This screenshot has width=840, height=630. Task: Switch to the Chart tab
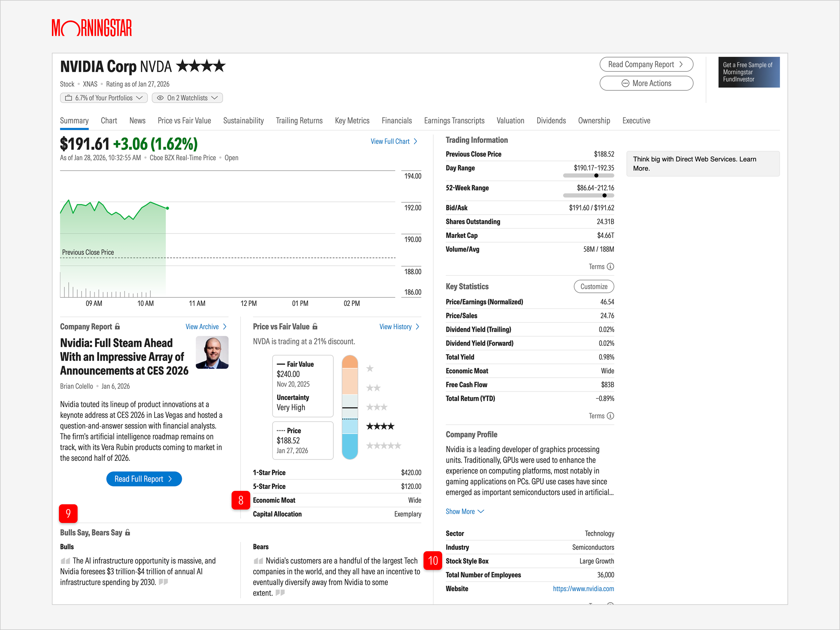109,121
